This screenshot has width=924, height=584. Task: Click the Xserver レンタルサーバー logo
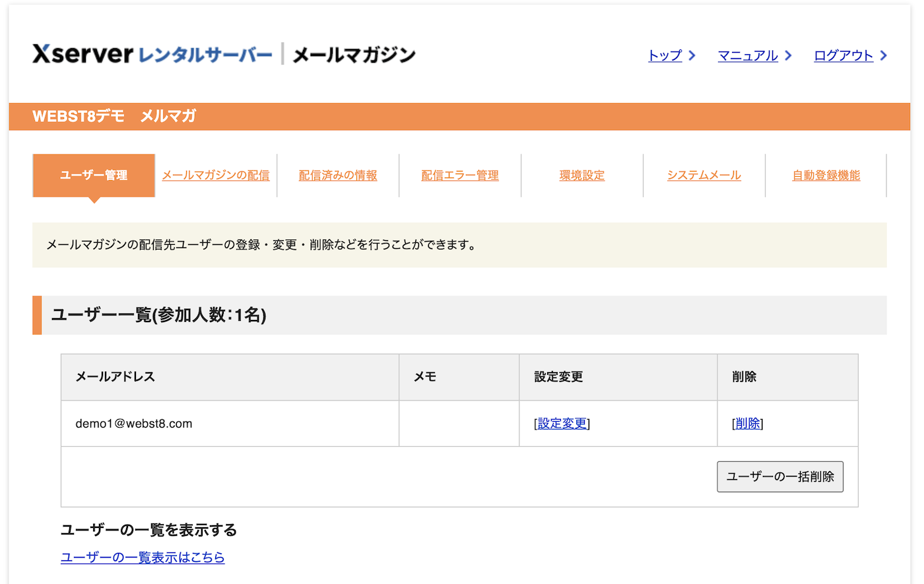point(152,54)
